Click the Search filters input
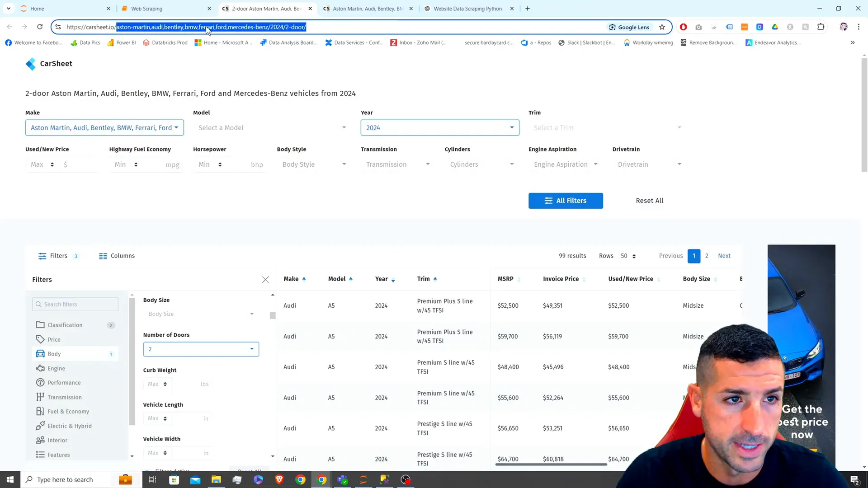The width and height of the screenshot is (868, 488). click(x=75, y=305)
